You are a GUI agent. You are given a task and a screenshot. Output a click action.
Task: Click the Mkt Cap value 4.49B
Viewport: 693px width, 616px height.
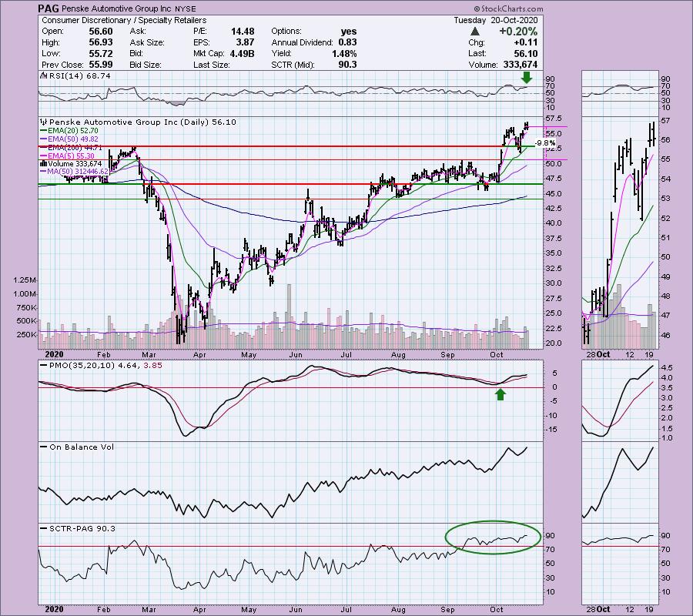[242, 53]
